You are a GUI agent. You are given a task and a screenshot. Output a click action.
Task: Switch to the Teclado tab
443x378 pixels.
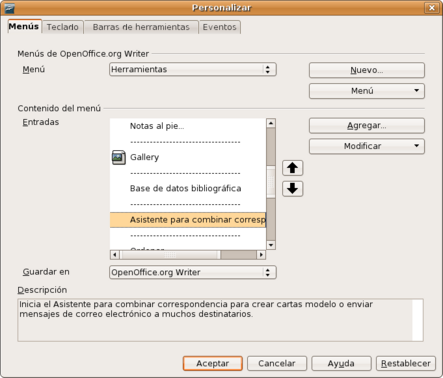(x=63, y=27)
